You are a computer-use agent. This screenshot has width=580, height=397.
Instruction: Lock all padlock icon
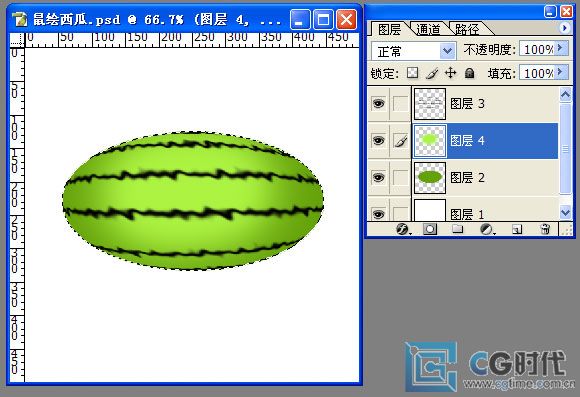point(469,73)
